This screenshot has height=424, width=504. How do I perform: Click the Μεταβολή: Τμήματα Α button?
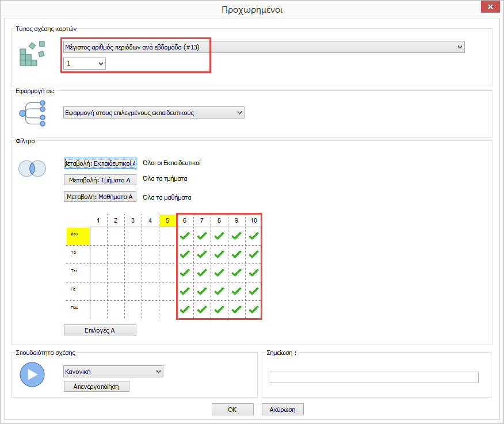[x=100, y=180]
